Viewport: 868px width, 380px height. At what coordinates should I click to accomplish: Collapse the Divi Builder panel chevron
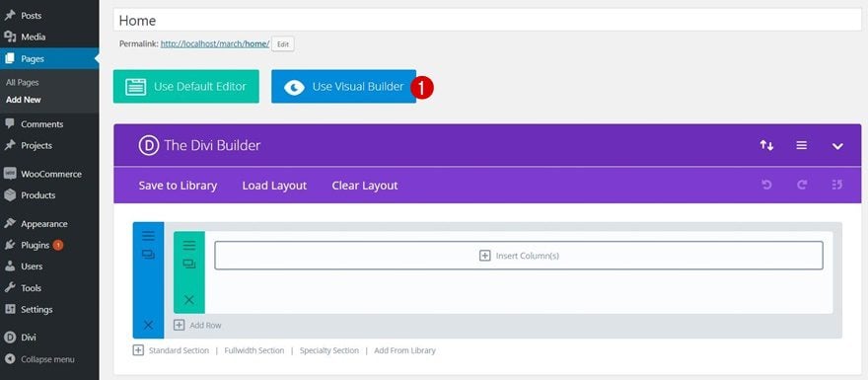point(837,146)
